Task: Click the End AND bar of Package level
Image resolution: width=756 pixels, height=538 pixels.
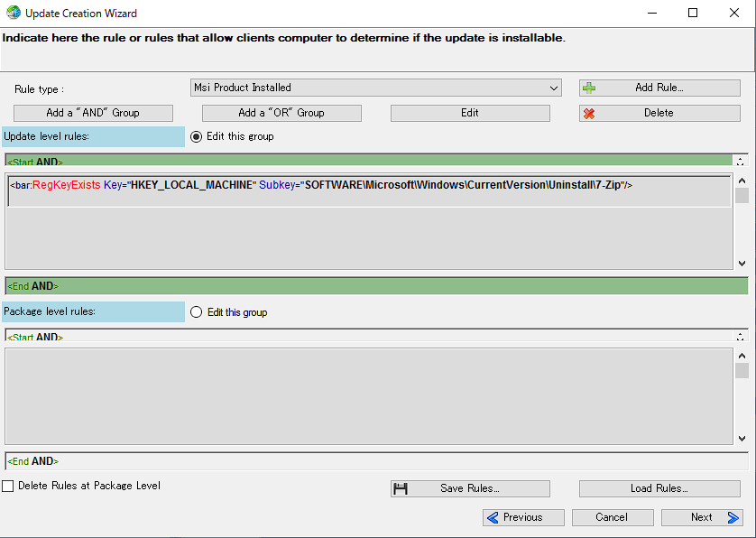Action: 376,461
